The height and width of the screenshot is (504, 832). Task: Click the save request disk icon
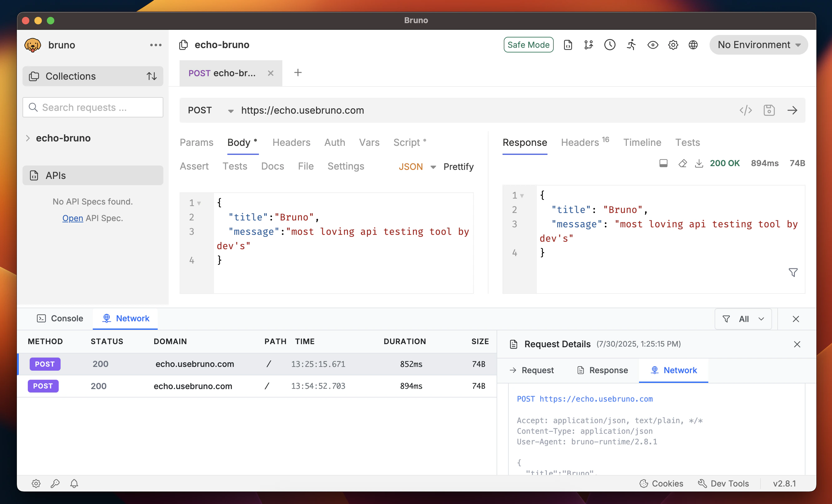click(769, 111)
